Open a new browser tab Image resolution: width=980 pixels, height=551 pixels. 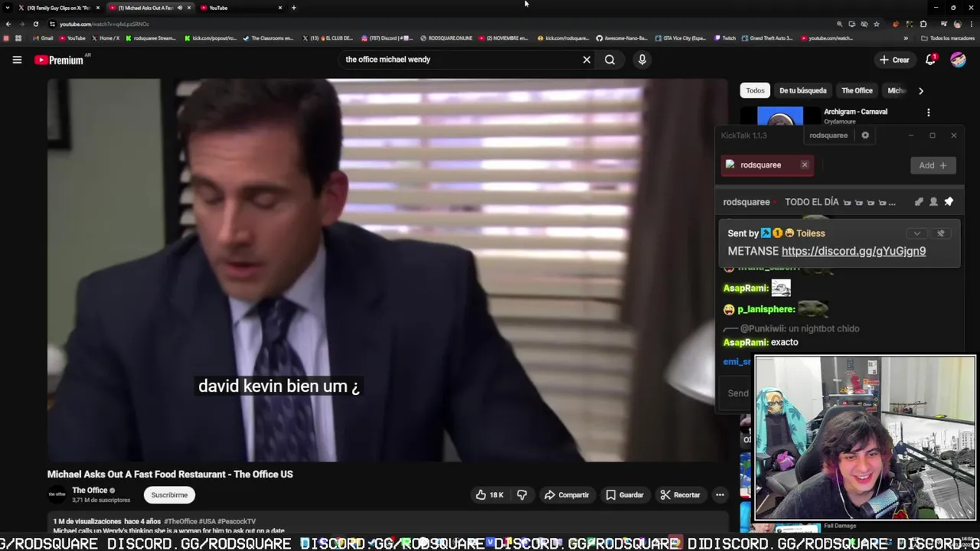click(294, 8)
